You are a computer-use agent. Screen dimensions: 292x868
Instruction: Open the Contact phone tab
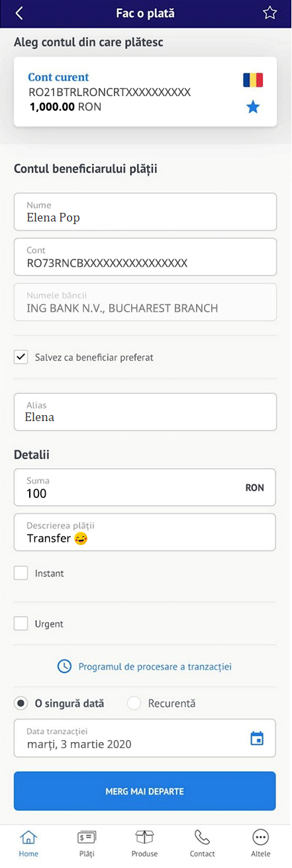202,842
